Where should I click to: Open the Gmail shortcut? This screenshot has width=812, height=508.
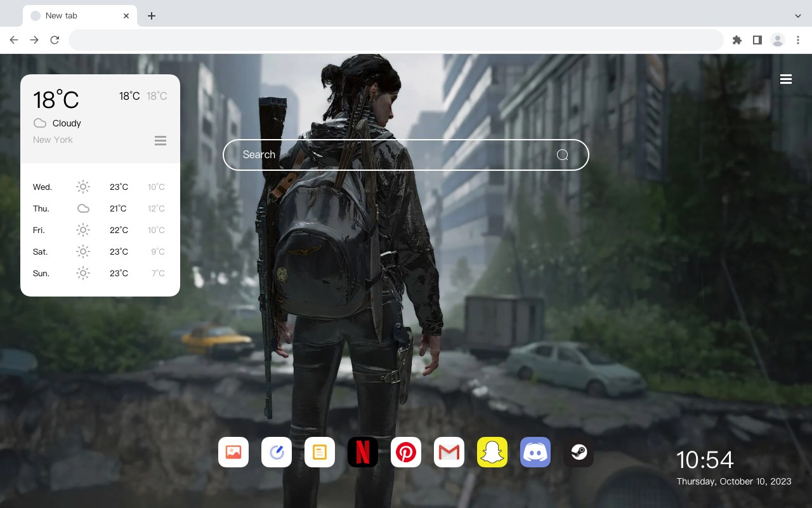point(449,452)
